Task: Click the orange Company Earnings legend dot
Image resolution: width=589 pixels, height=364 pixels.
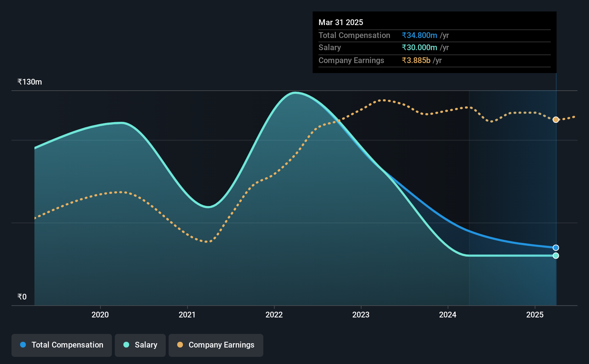Action: click(180, 345)
